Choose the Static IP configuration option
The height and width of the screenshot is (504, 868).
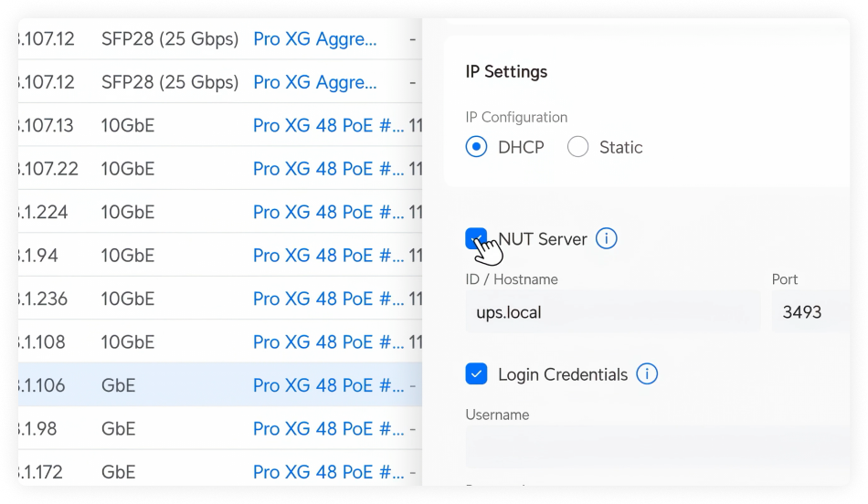click(x=577, y=147)
